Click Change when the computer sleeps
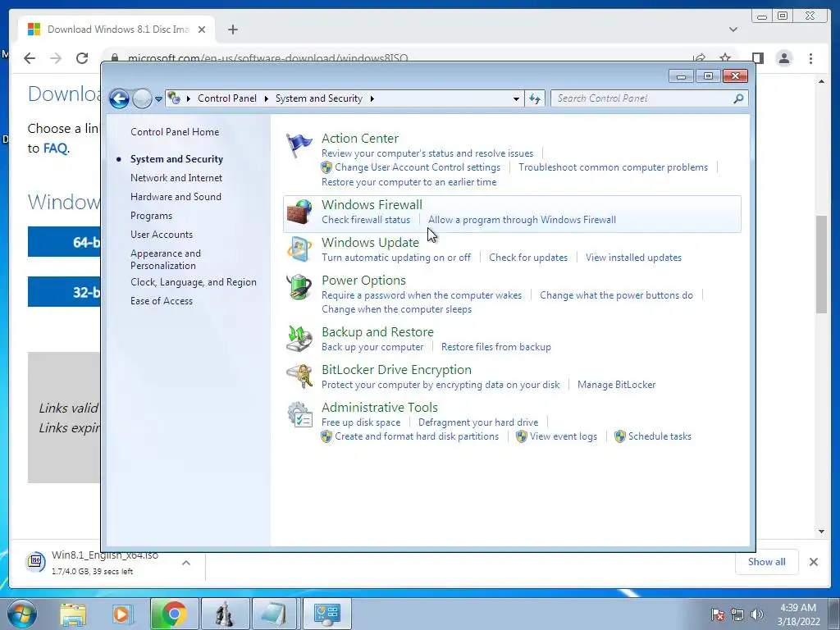840x630 pixels. (x=396, y=309)
